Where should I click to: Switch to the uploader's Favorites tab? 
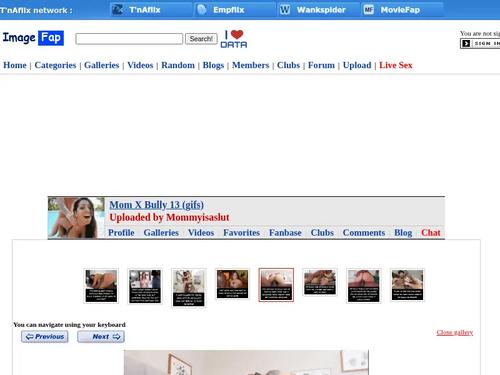242,233
